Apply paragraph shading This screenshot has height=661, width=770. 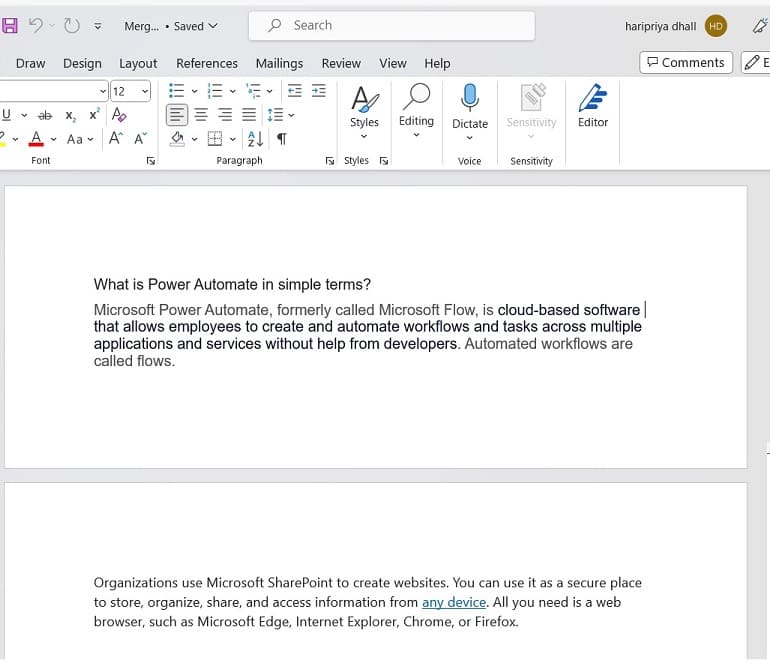pos(177,139)
